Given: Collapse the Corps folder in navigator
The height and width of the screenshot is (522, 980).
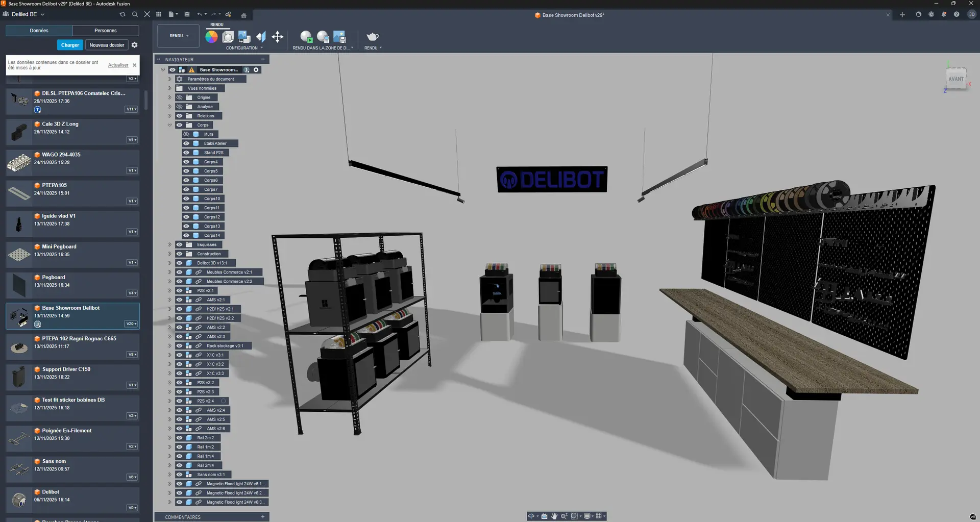Looking at the screenshot, I should (x=170, y=125).
